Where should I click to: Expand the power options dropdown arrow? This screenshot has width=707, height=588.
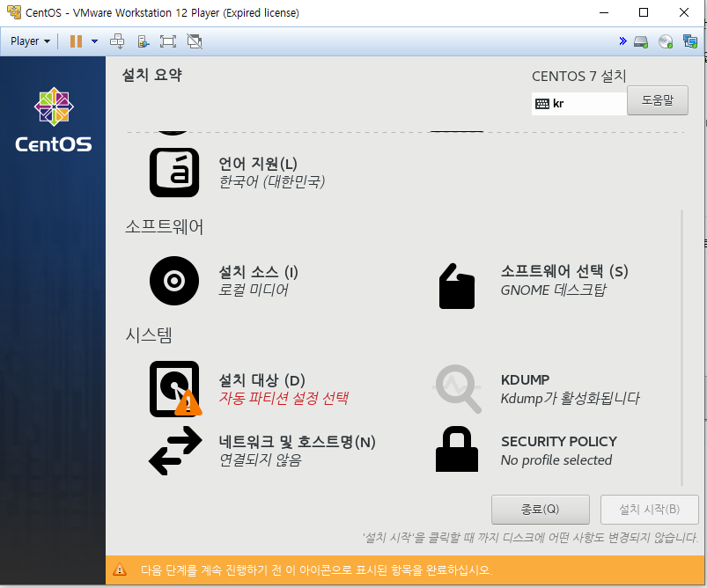[x=95, y=41]
